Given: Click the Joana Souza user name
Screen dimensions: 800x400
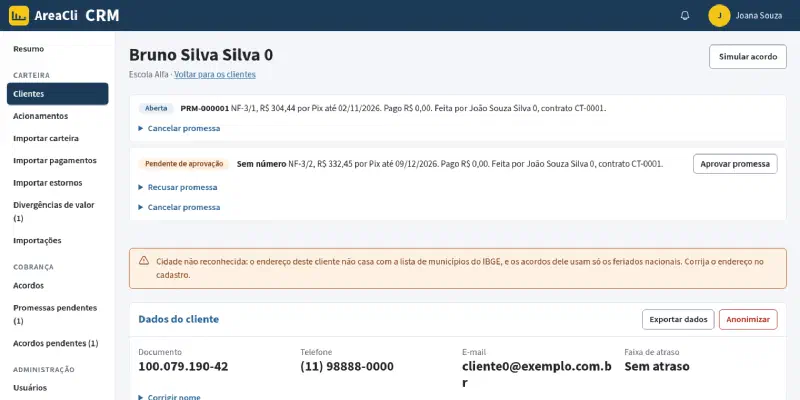Looking at the screenshot, I should pos(758,15).
